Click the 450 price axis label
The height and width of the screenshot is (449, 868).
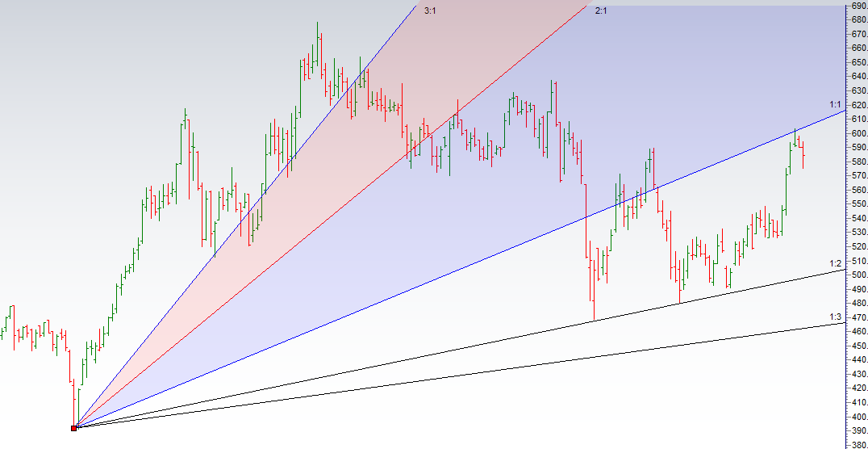(x=857, y=346)
